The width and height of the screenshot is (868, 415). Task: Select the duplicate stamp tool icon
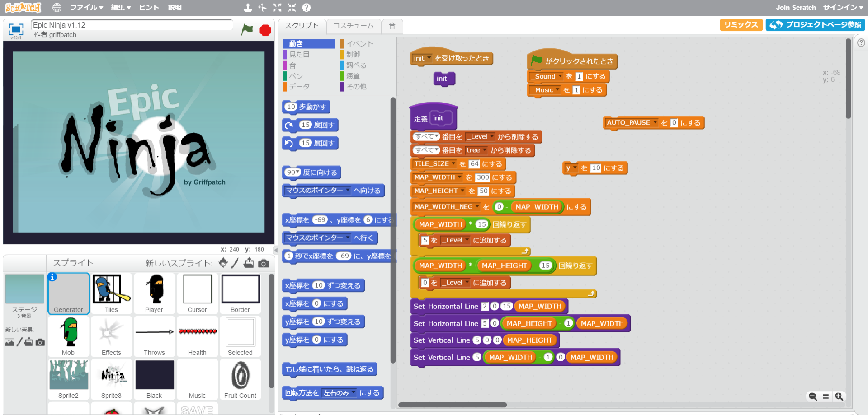(248, 8)
